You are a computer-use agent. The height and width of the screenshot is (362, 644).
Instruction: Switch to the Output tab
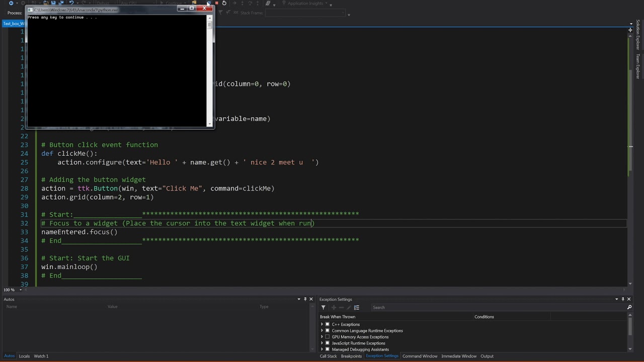487,356
